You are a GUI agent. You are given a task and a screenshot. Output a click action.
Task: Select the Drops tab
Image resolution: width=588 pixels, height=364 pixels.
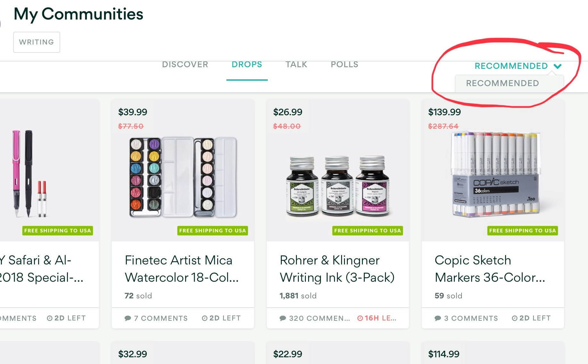(x=247, y=65)
